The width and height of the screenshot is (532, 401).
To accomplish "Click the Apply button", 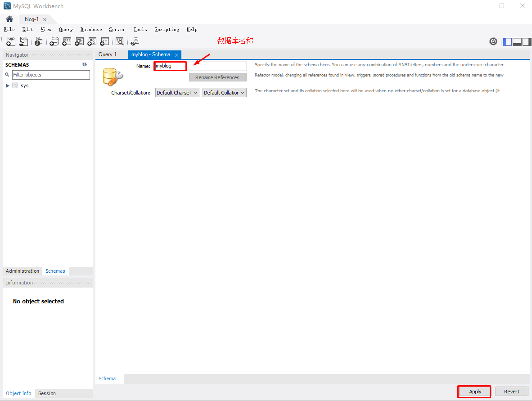I will [475, 392].
